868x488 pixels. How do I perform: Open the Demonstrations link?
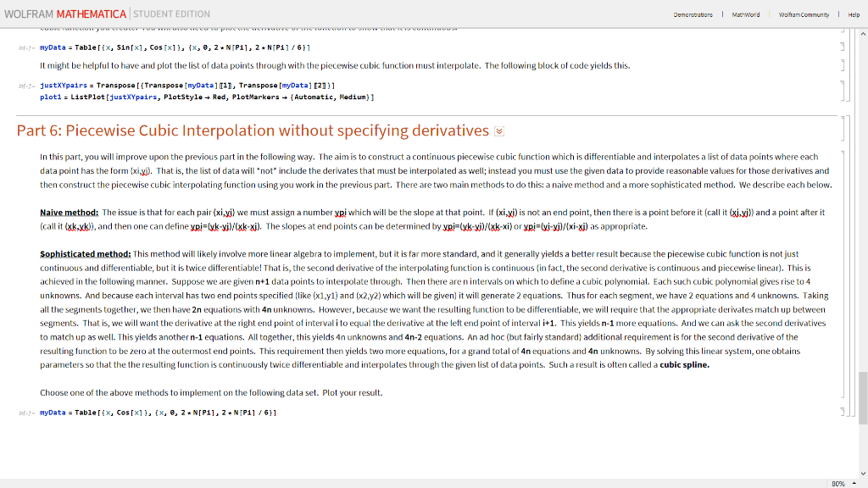click(x=693, y=14)
